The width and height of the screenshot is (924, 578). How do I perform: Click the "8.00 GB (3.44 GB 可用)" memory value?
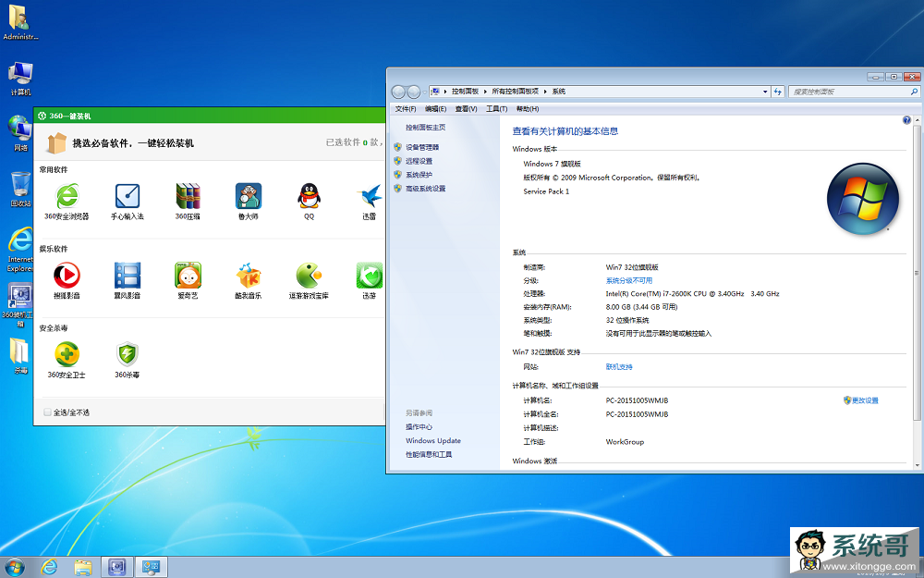click(x=642, y=307)
